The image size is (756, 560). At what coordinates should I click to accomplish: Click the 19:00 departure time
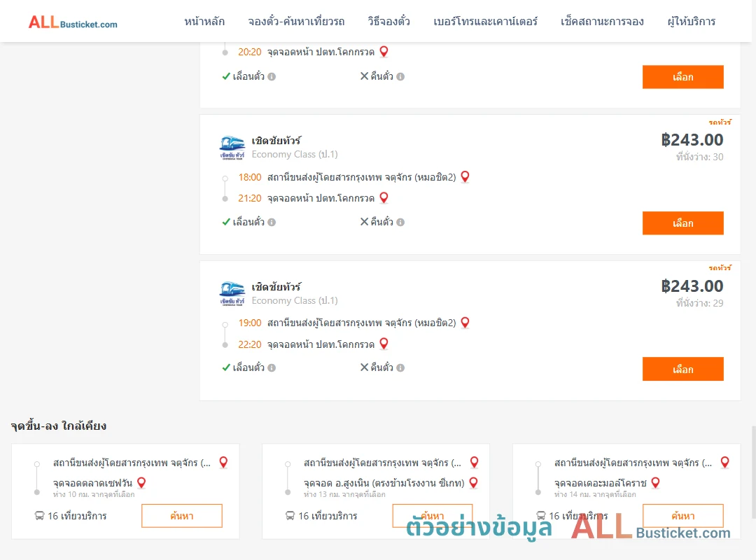250,323
